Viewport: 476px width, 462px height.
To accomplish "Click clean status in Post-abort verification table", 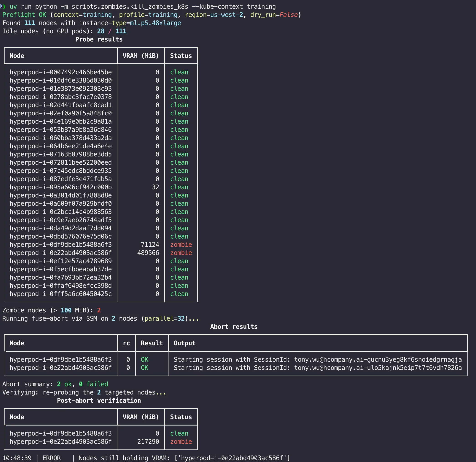I will [179, 433].
